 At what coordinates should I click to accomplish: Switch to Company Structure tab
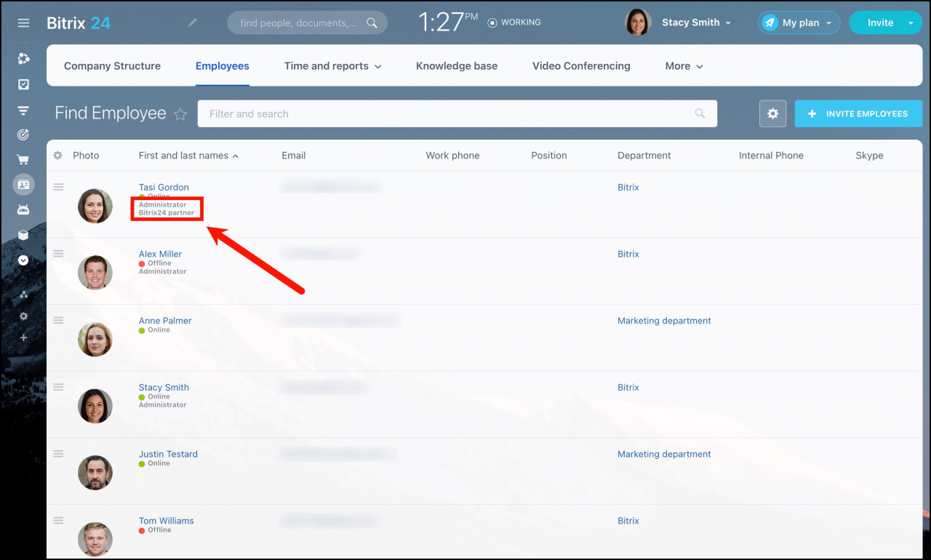point(112,65)
